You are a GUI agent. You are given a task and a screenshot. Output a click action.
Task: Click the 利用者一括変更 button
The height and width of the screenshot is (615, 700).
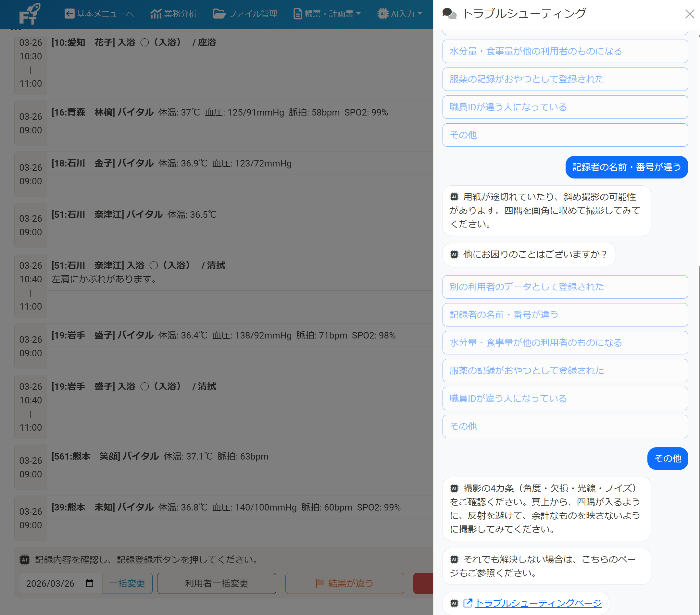pos(217,583)
